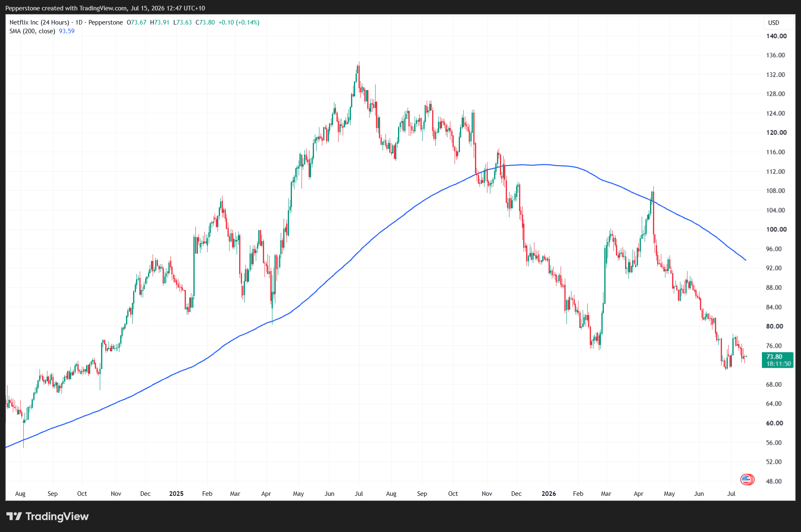This screenshot has height=532, width=801.
Task: Click the 76.00 price axis label
Action: [x=774, y=346]
